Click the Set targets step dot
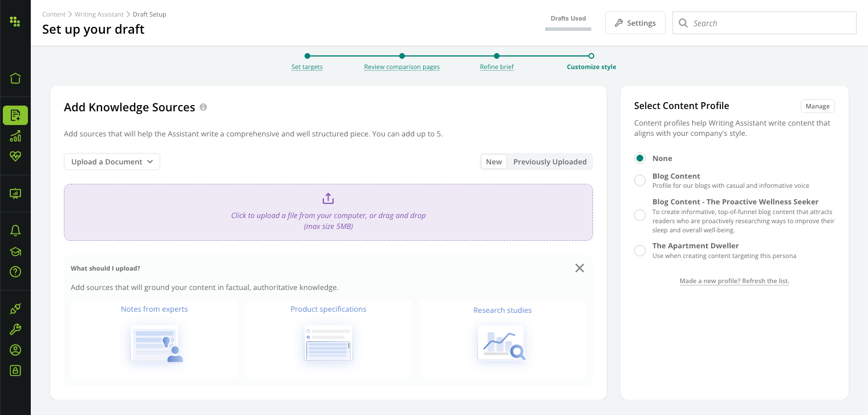 307,56
